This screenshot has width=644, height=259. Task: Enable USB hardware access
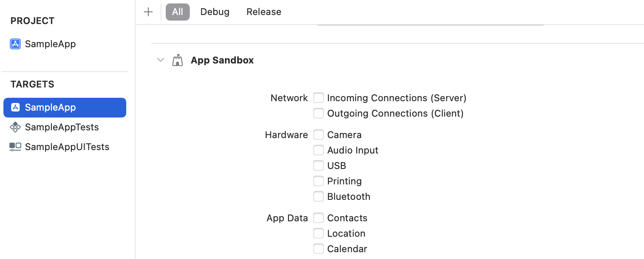pyautogui.click(x=318, y=166)
